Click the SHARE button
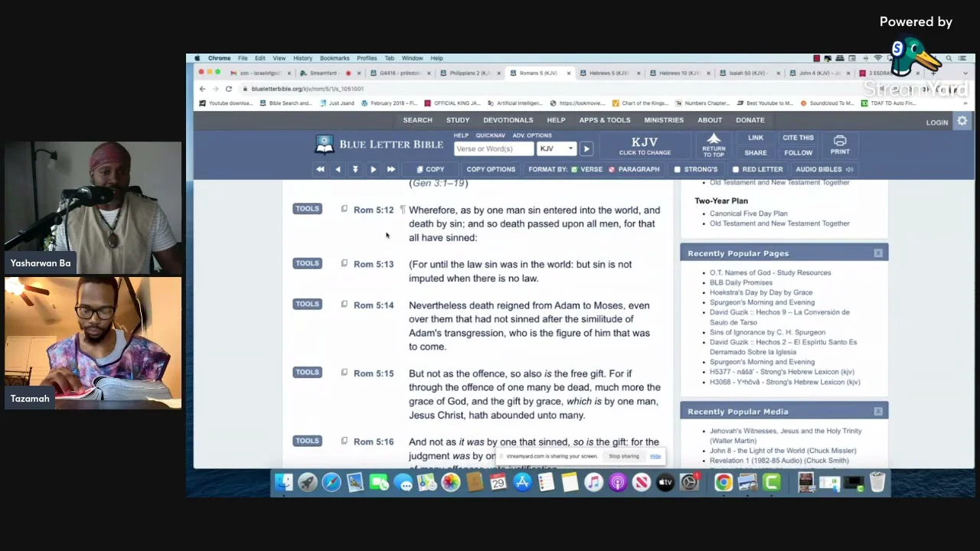The height and width of the screenshot is (551, 980). point(756,152)
